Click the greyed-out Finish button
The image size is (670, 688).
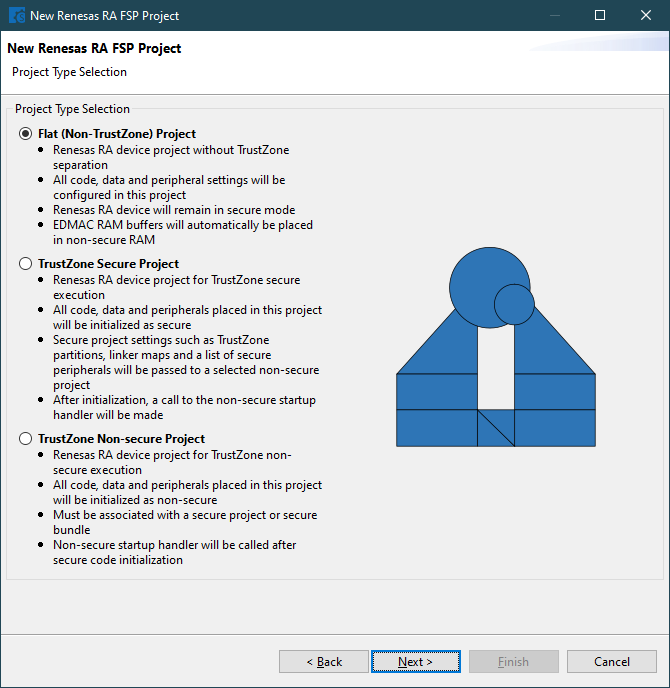pyautogui.click(x=513, y=662)
